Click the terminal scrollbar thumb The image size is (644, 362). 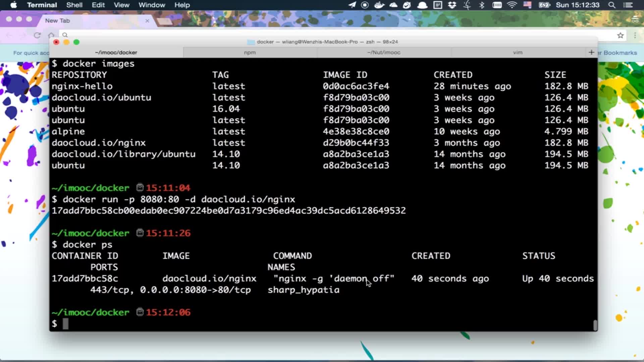coord(595,325)
